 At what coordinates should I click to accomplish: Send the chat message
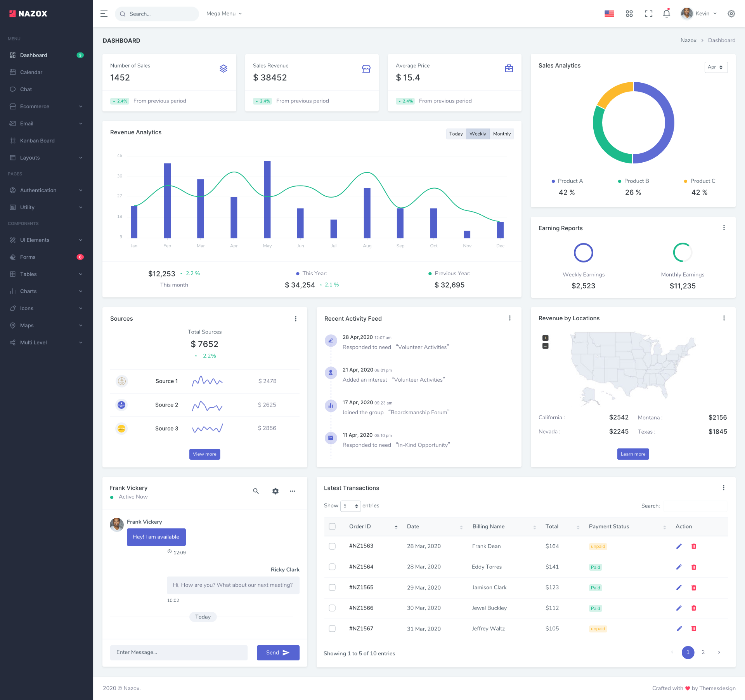(278, 653)
